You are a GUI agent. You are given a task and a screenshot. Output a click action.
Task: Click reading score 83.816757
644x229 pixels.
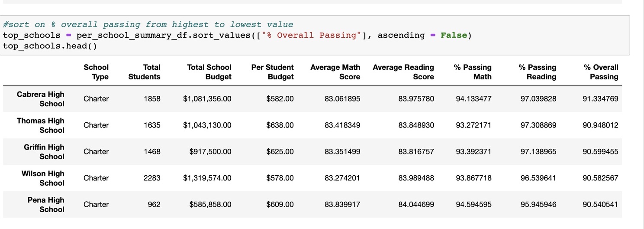click(x=416, y=152)
